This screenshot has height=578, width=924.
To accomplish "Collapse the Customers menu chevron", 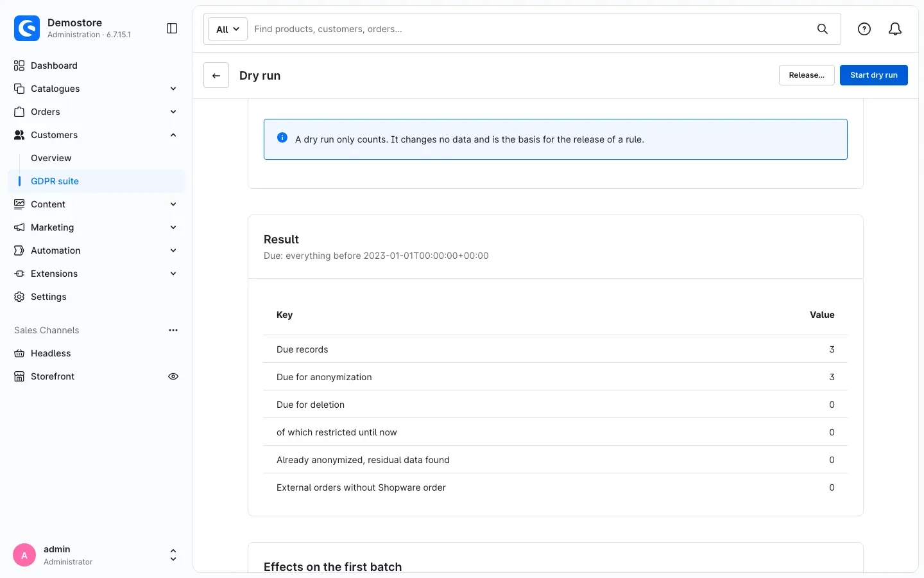I will pyautogui.click(x=173, y=135).
